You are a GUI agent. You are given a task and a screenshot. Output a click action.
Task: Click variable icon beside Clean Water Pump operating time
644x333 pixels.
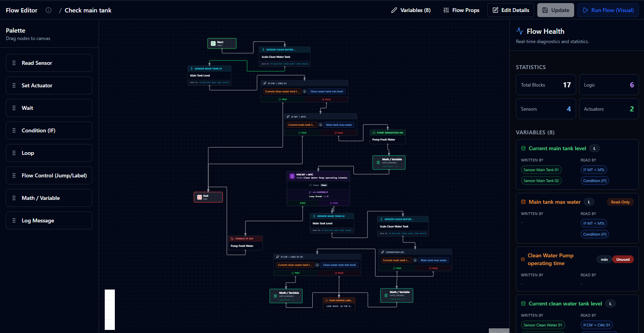523,259
